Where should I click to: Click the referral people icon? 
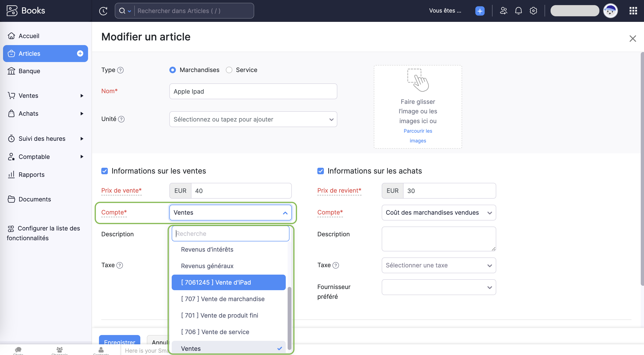click(503, 11)
